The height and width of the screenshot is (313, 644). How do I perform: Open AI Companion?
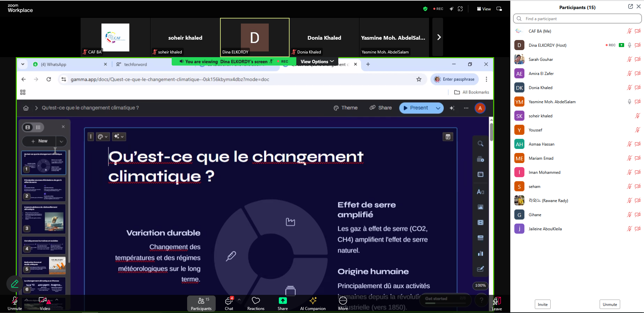pyautogui.click(x=313, y=303)
